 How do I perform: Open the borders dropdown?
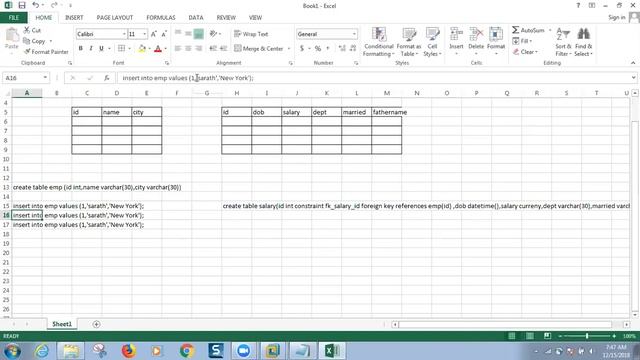pos(130,49)
